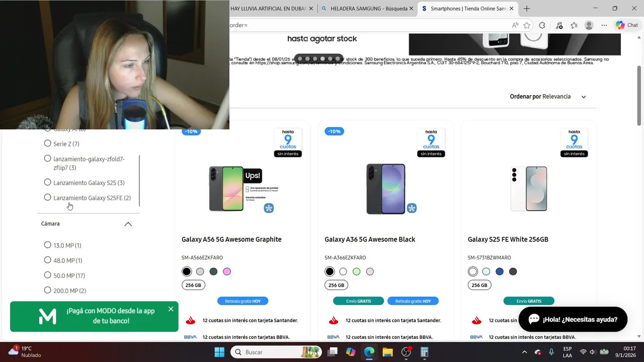
Task: Select 13.0 MP camera filter
Action: pyautogui.click(x=48, y=245)
